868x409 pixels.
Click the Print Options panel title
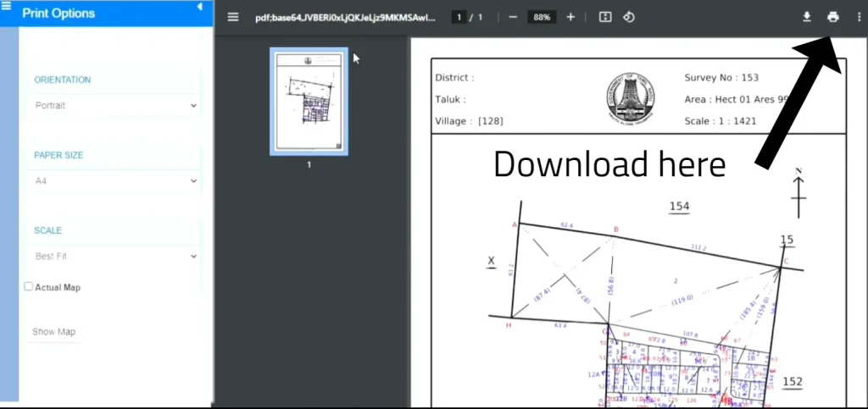pyautogui.click(x=58, y=14)
